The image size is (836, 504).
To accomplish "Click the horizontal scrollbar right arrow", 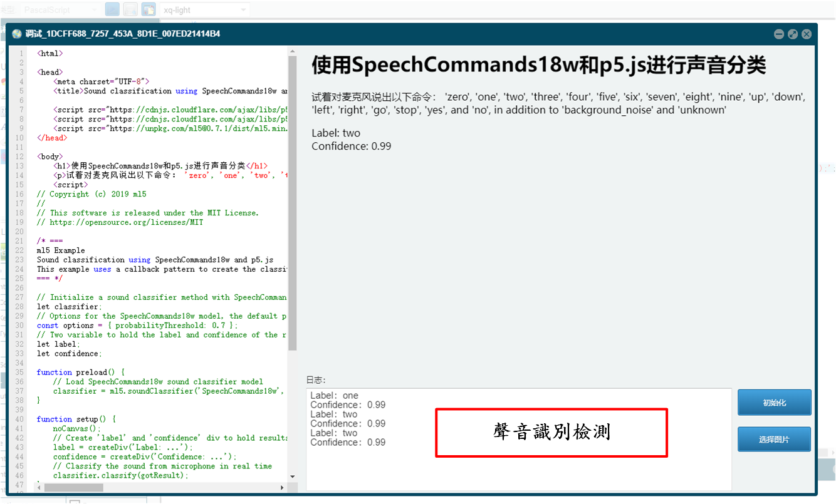I will [x=283, y=487].
